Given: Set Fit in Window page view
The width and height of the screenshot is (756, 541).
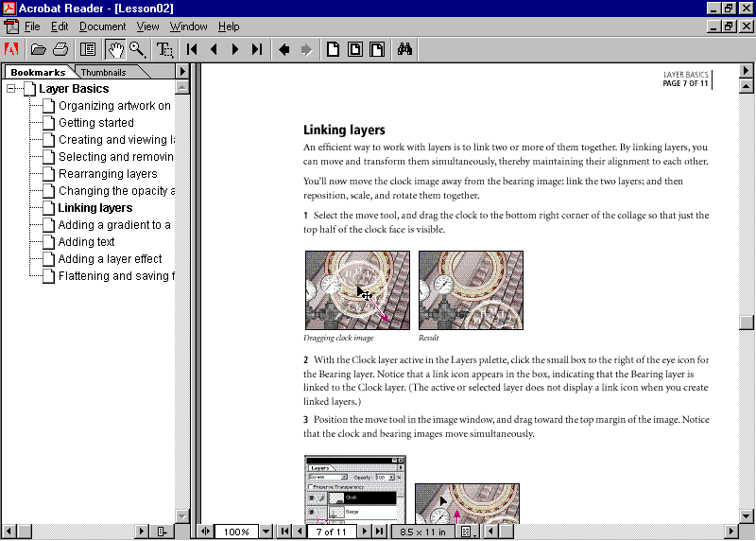Looking at the screenshot, I should pos(355,49).
